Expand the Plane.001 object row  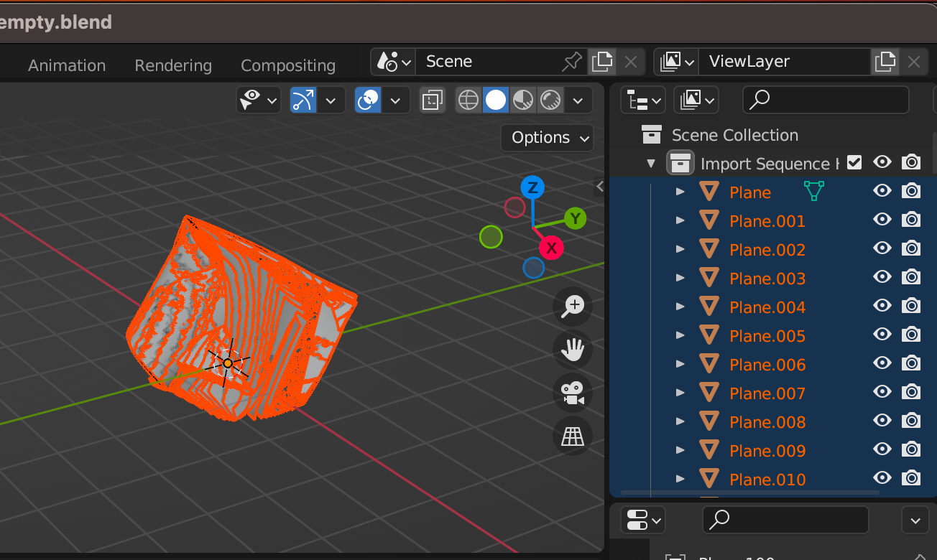point(680,220)
